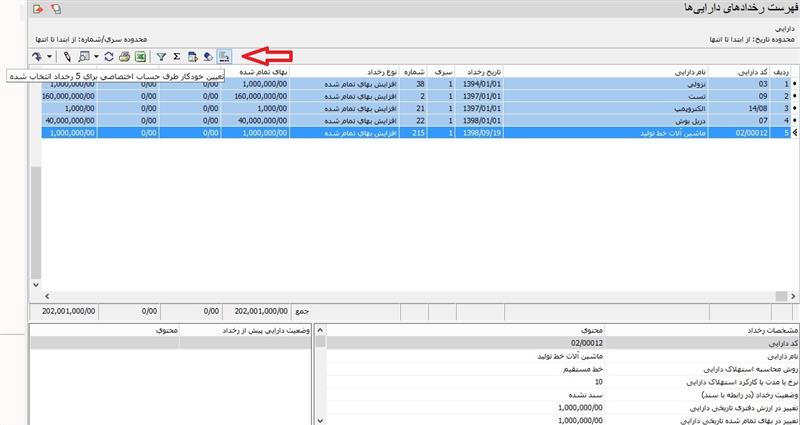This screenshot has height=425, width=800.
Task: Open the dropdown arrow beside the search icon
Action: [x=96, y=57]
